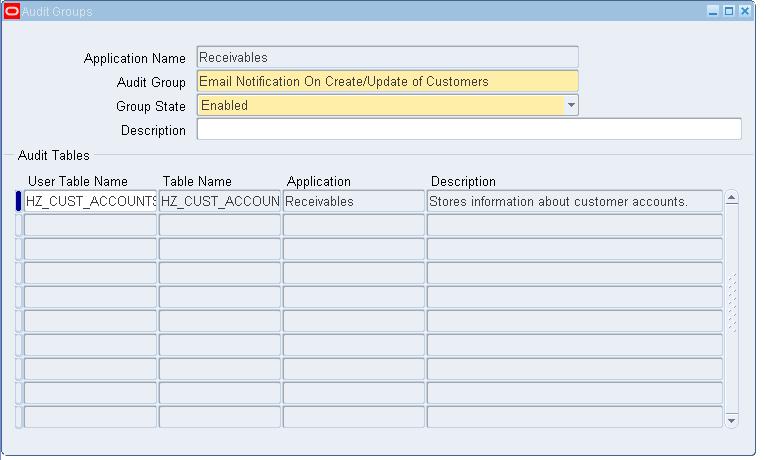Click the Application Name field
This screenshot has height=460, width=765.
387,57
